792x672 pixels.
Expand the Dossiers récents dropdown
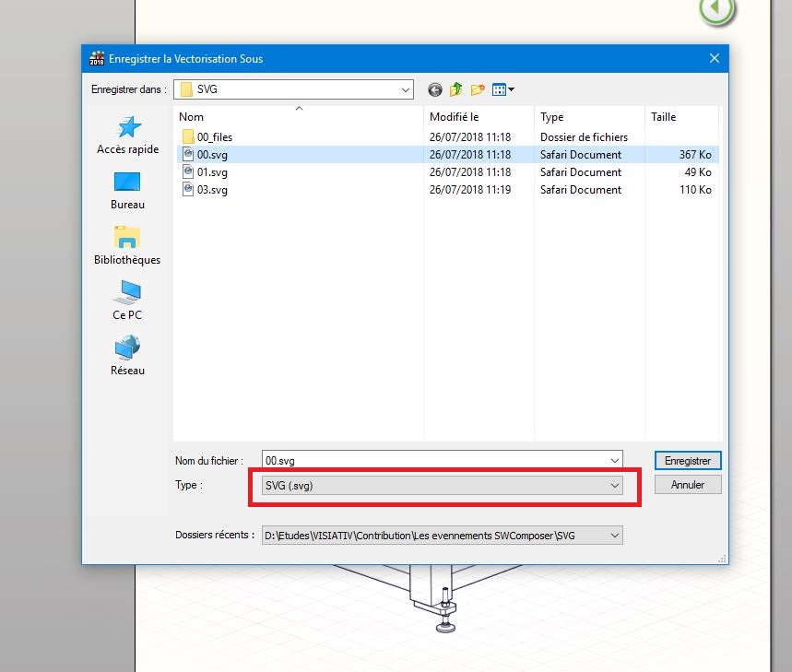[x=614, y=536]
